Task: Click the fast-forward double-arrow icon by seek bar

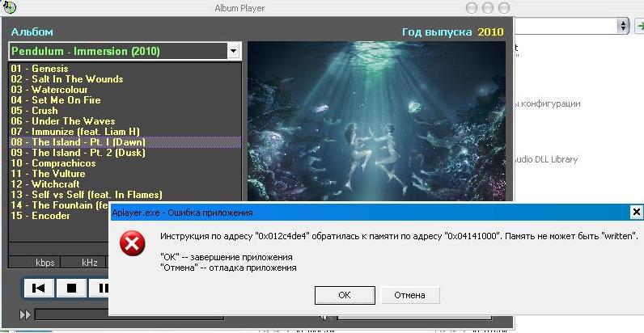Action: pyautogui.click(x=25, y=314)
